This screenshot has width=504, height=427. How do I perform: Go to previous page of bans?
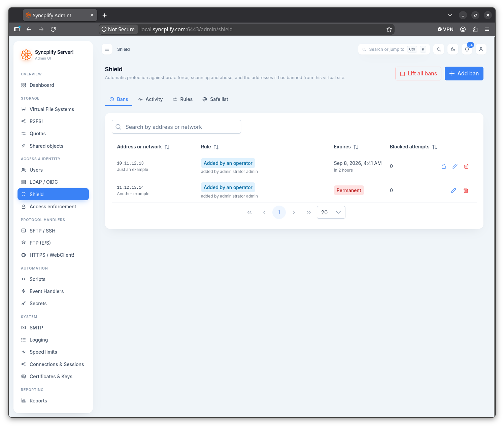click(x=264, y=212)
